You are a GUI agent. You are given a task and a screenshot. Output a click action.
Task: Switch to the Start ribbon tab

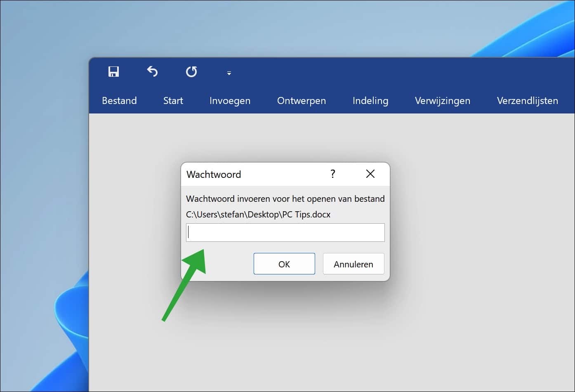173,100
